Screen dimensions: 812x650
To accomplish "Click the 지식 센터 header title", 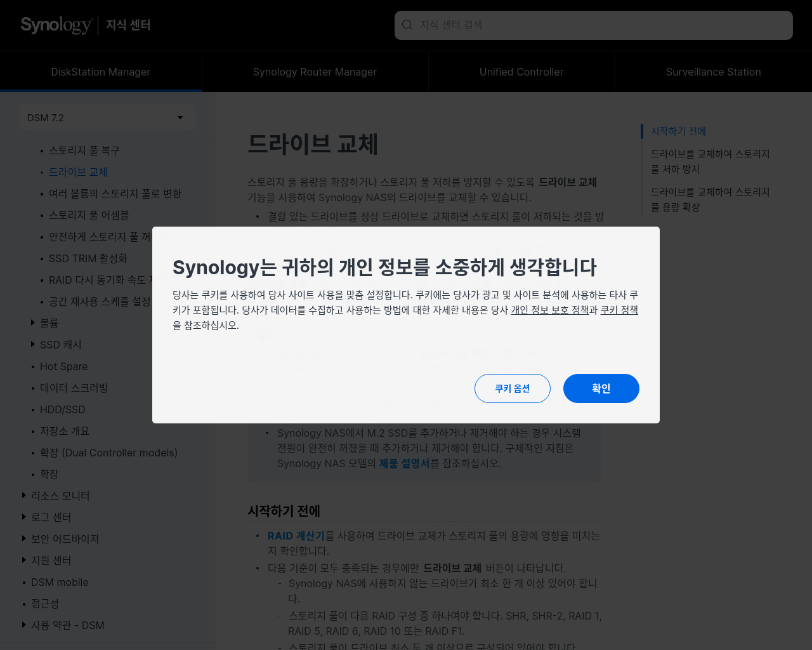I will 128,25.
